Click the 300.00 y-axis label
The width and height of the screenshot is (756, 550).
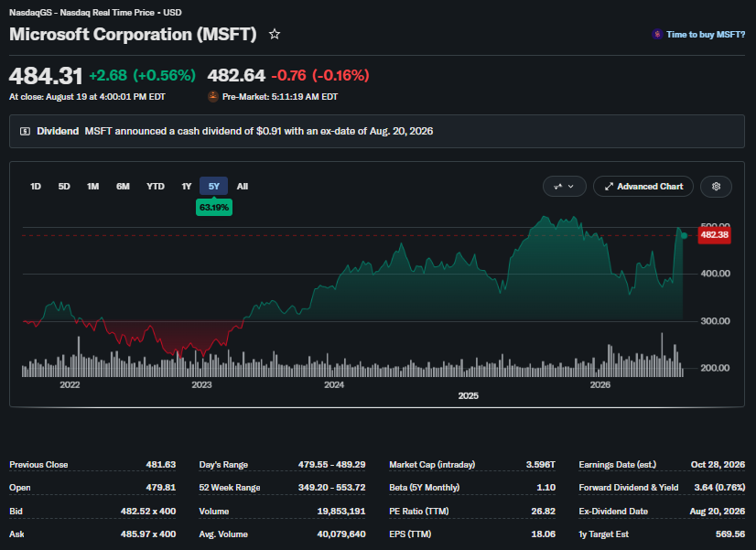point(716,320)
